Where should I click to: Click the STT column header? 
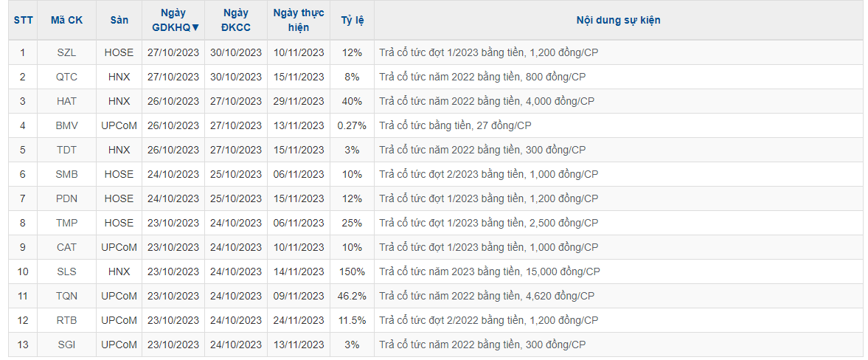(x=22, y=20)
